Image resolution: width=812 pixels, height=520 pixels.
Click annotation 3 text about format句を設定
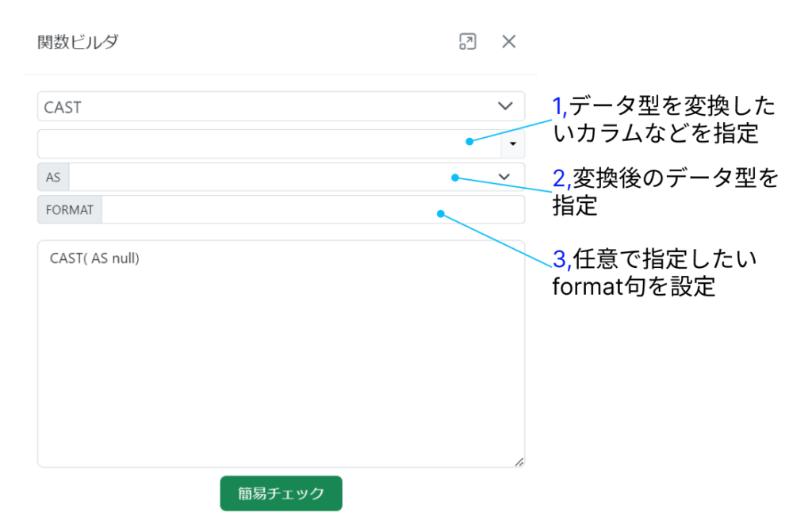(x=653, y=272)
